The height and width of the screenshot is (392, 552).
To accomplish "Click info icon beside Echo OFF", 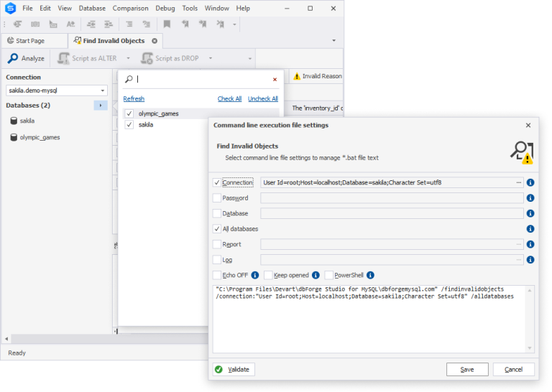I will coord(254,275).
